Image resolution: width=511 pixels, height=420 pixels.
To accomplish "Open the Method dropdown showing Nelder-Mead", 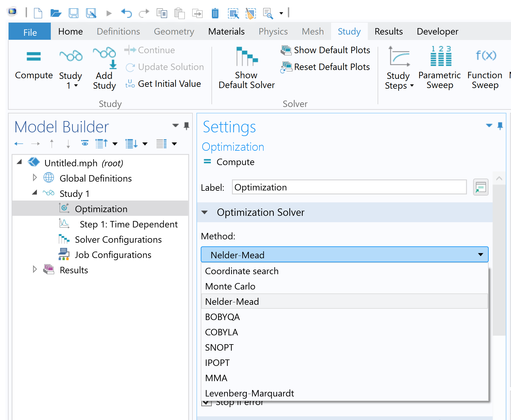I will pos(344,255).
